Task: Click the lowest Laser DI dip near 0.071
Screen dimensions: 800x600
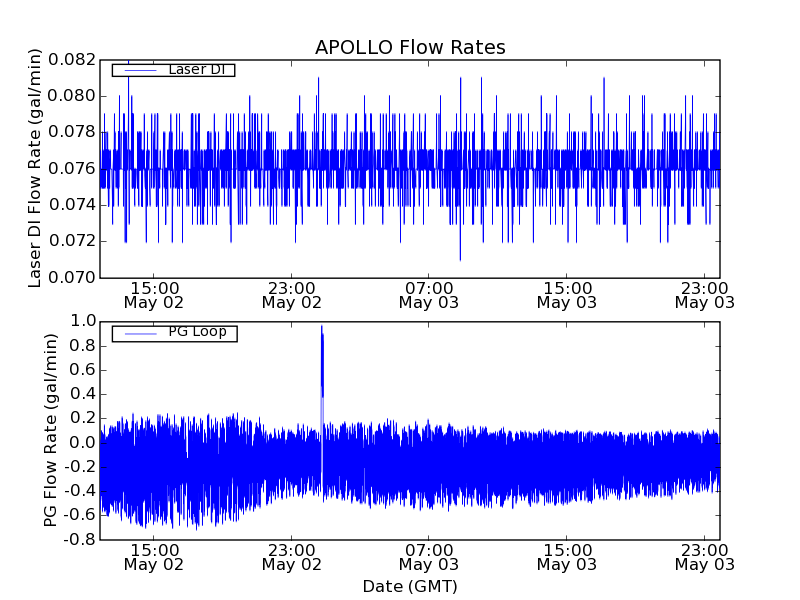Action: (460, 259)
